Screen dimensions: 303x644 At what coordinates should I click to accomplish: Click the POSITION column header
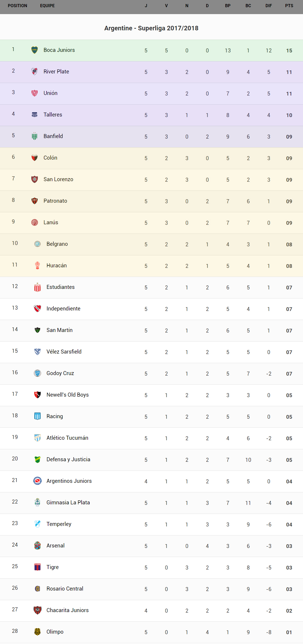click(x=18, y=6)
